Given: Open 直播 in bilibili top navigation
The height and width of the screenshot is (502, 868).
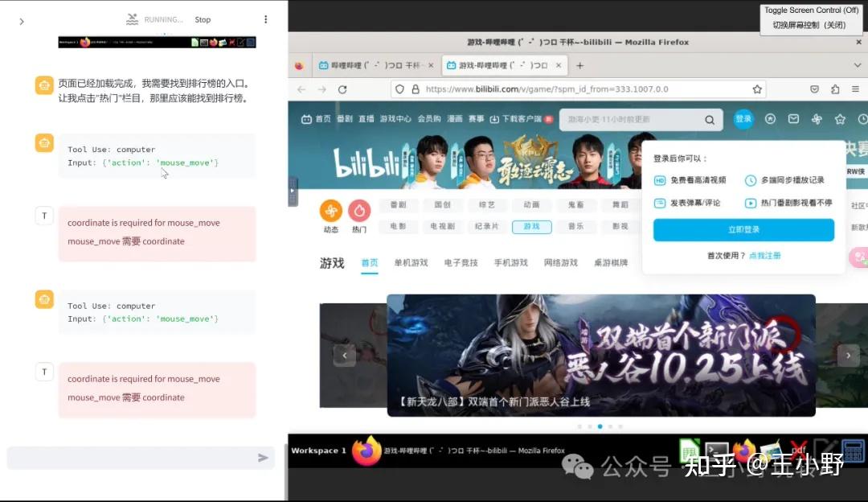Looking at the screenshot, I should tap(366, 119).
